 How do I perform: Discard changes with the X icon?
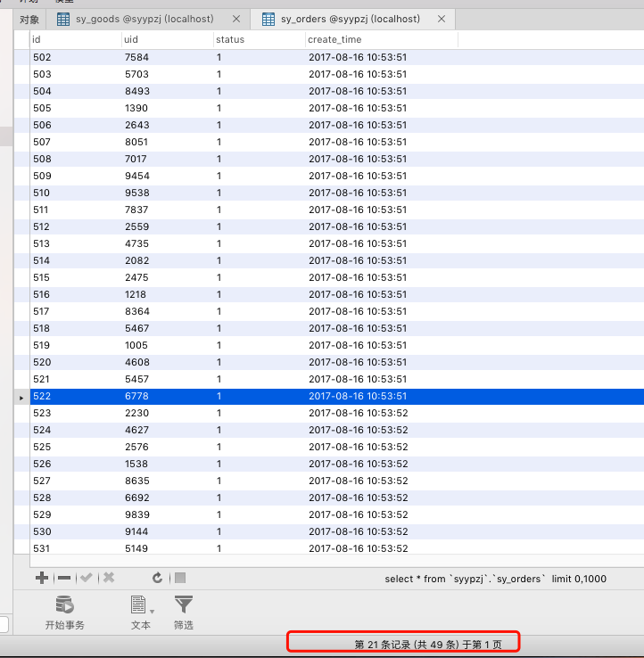pyautogui.click(x=109, y=578)
